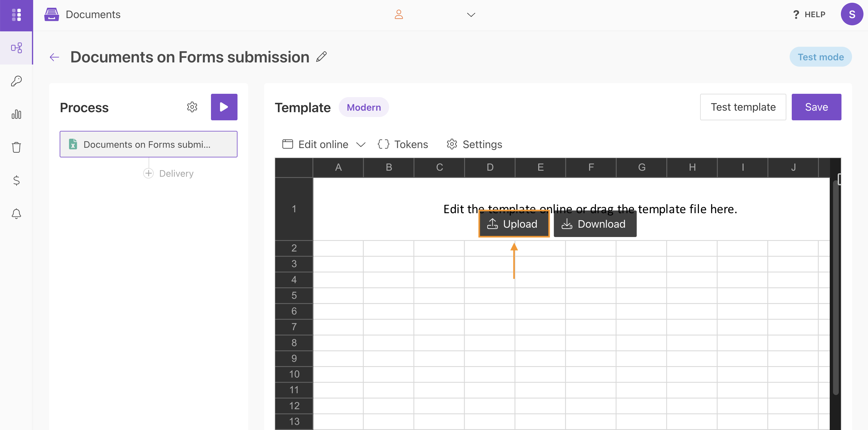The width and height of the screenshot is (868, 430).
Task: Open the API keys sidebar icon
Action: (x=16, y=81)
